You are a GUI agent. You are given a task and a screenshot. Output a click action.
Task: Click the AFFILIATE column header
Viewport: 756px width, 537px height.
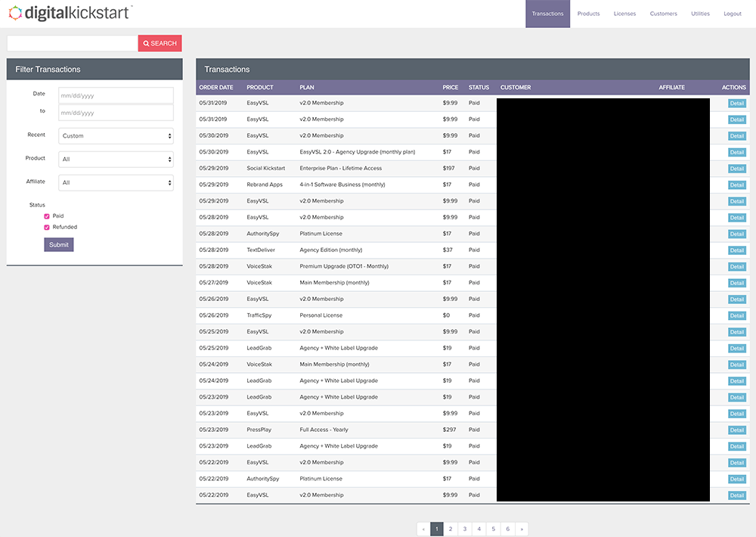click(x=671, y=87)
